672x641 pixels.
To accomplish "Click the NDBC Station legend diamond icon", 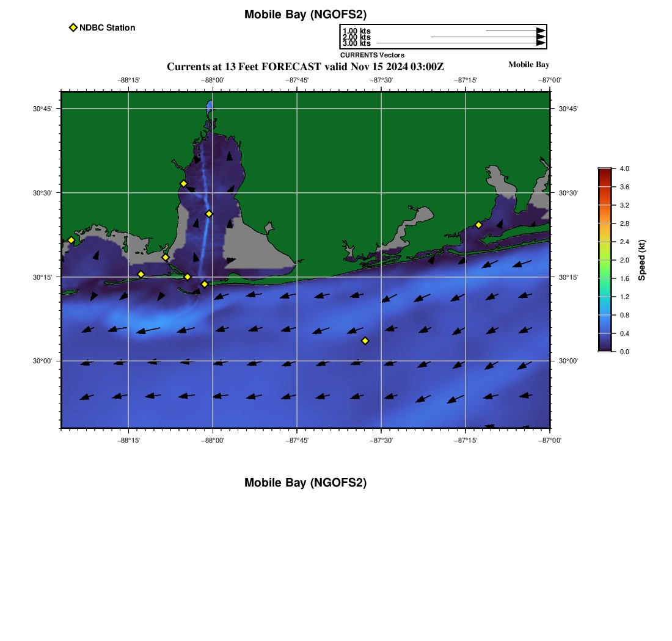I will point(73,27).
